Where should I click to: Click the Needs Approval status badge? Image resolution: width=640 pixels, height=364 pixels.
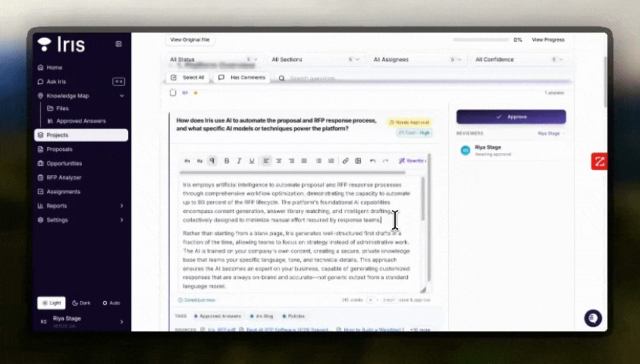[409, 122]
